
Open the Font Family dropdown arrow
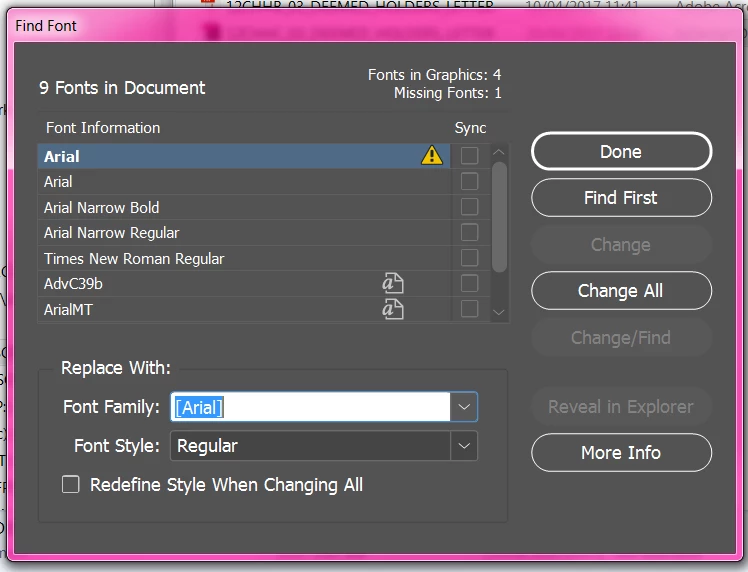(x=464, y=407)
